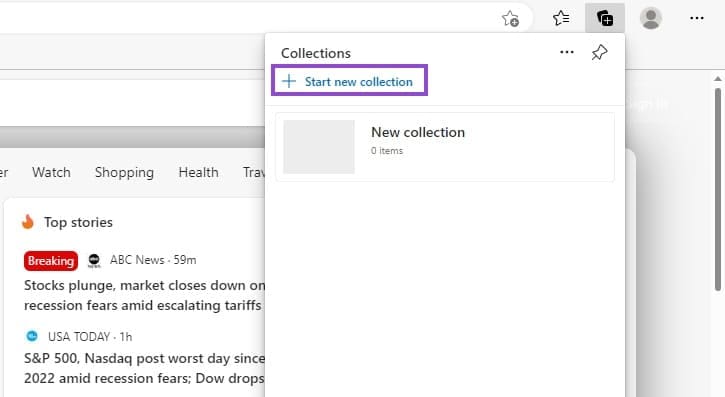Pin the Collections panel
Viewport: 725px width, 397px height.
click(x=599, y=52)
